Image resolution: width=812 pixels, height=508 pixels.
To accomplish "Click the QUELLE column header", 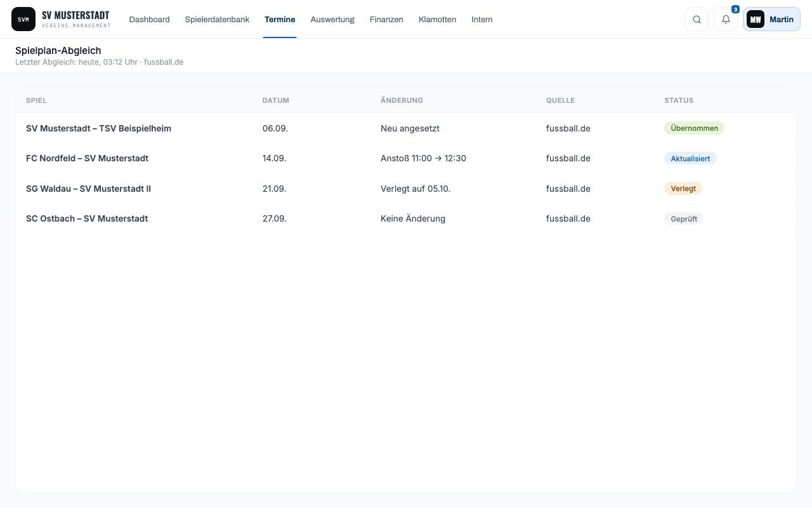I will coord(560,100).
